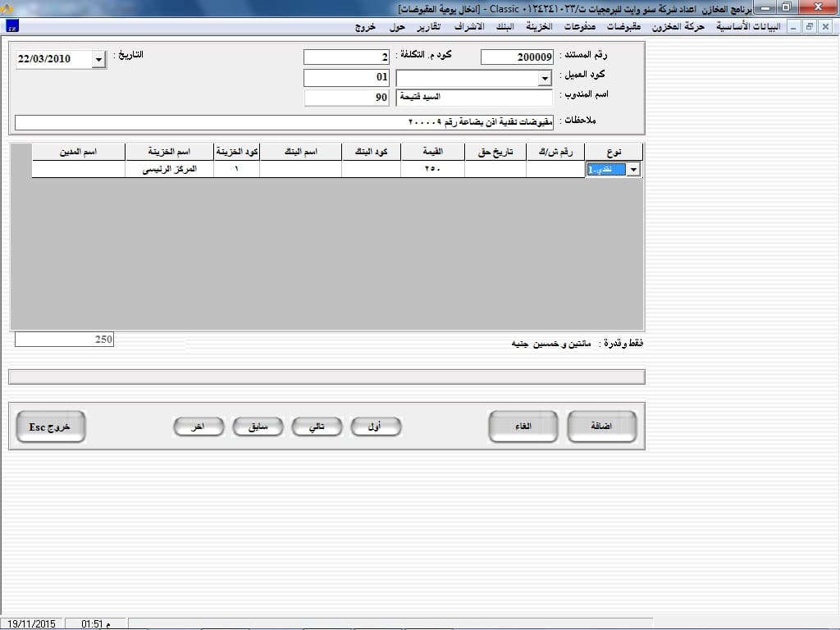Click the اسم المدين column header

78,152
